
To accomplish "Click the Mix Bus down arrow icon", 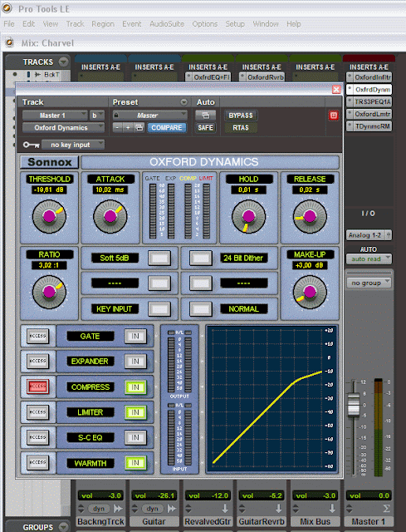I will pos(332,508).
